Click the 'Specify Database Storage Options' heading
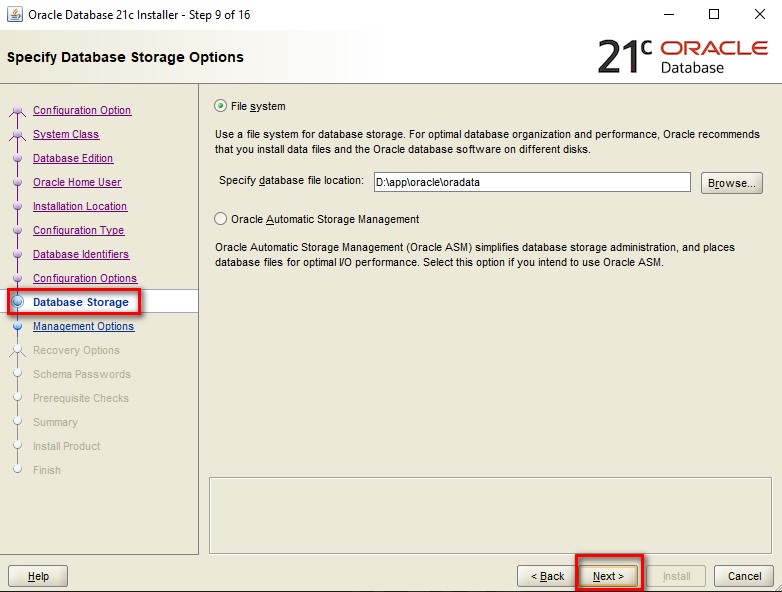This screenshot has height=592, width=782. (x=125, y=57)
